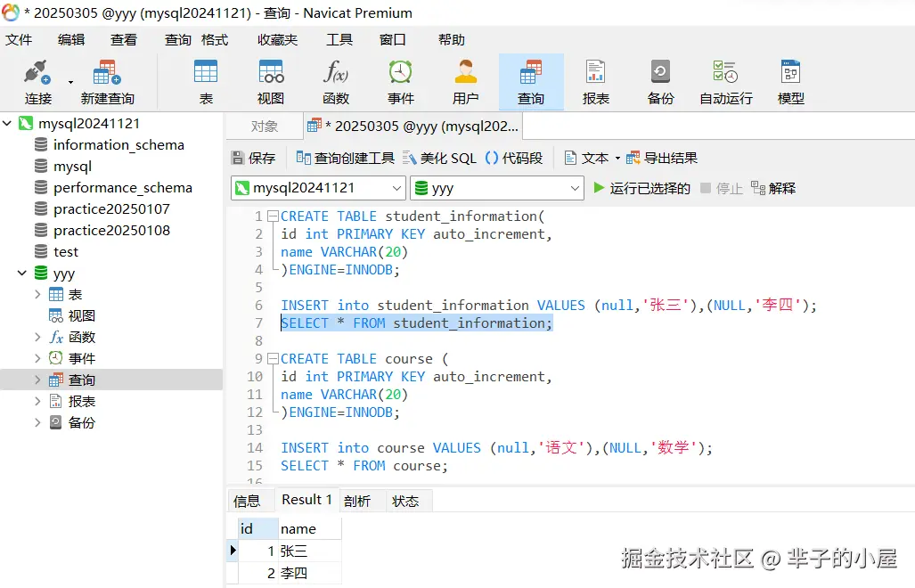
Task: Open the Report (报表) toolbar icon
Action: pyautogui.click(x=596, y=82)
